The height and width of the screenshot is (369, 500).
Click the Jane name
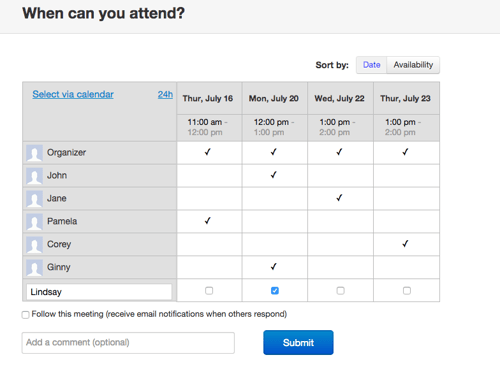coord(57,198)
